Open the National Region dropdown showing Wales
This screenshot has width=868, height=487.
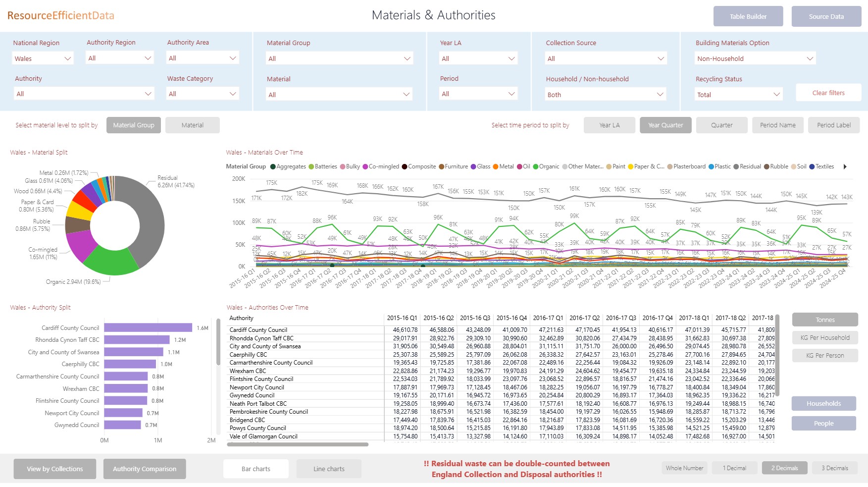point(43,58)
